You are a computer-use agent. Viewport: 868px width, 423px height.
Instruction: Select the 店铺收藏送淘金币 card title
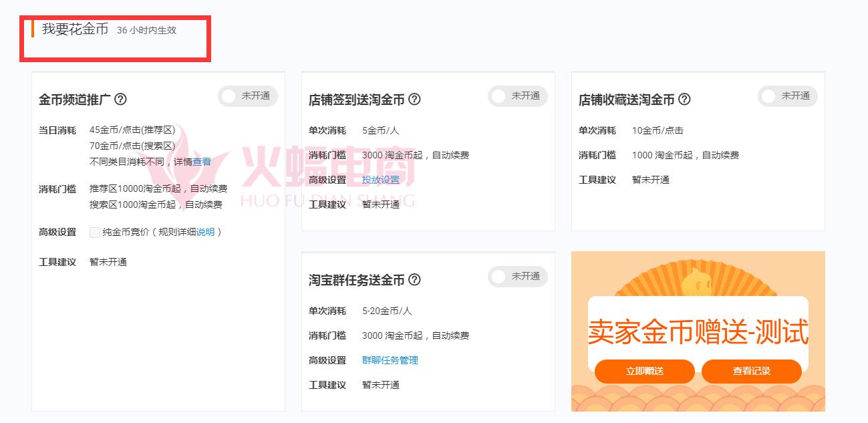pyautogui.click(x=629, y=98)
